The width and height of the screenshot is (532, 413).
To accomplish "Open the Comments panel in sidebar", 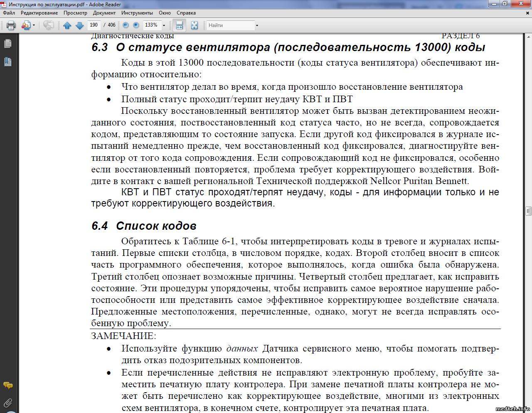I will 7,385.
